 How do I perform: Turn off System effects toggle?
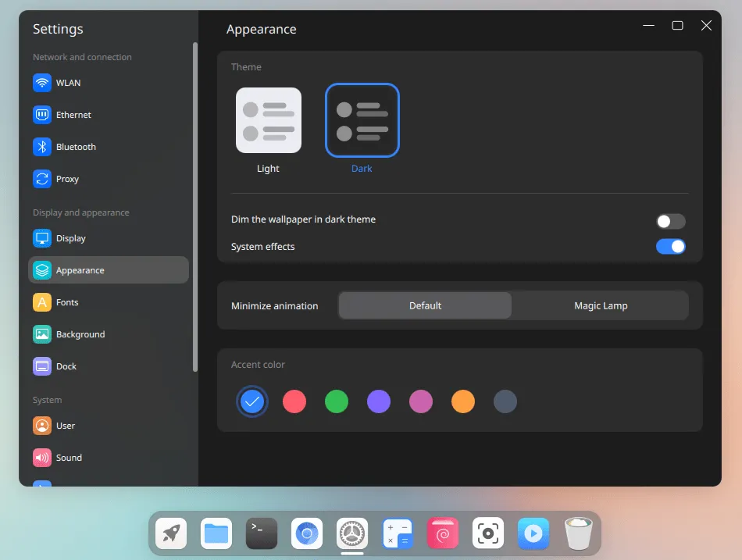tap(670, 247)
